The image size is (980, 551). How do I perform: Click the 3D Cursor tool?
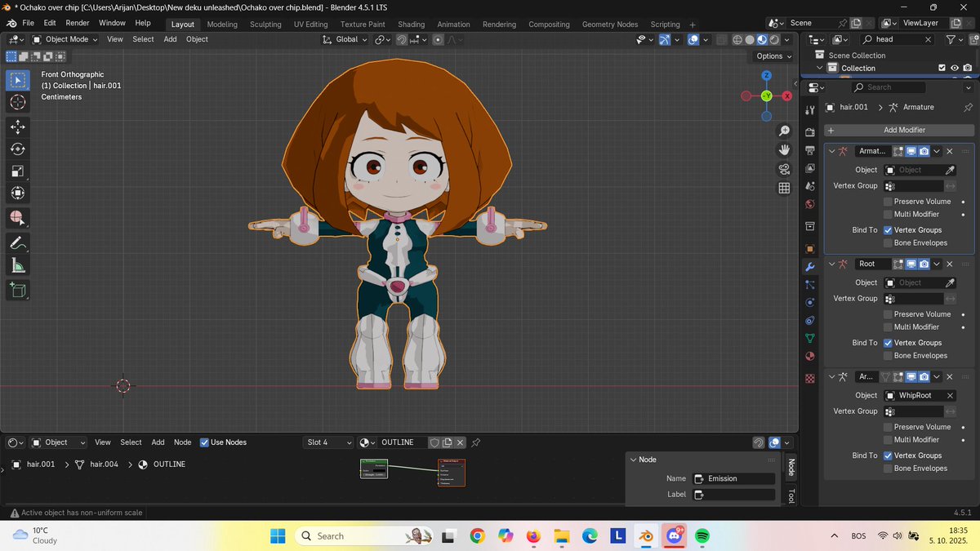click(x=17, y=102)
